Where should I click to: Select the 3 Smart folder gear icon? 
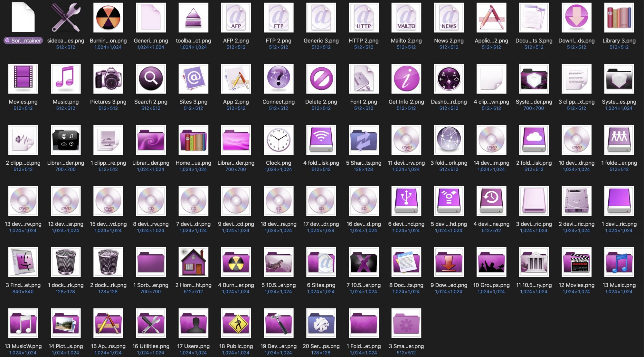[406, 323]
